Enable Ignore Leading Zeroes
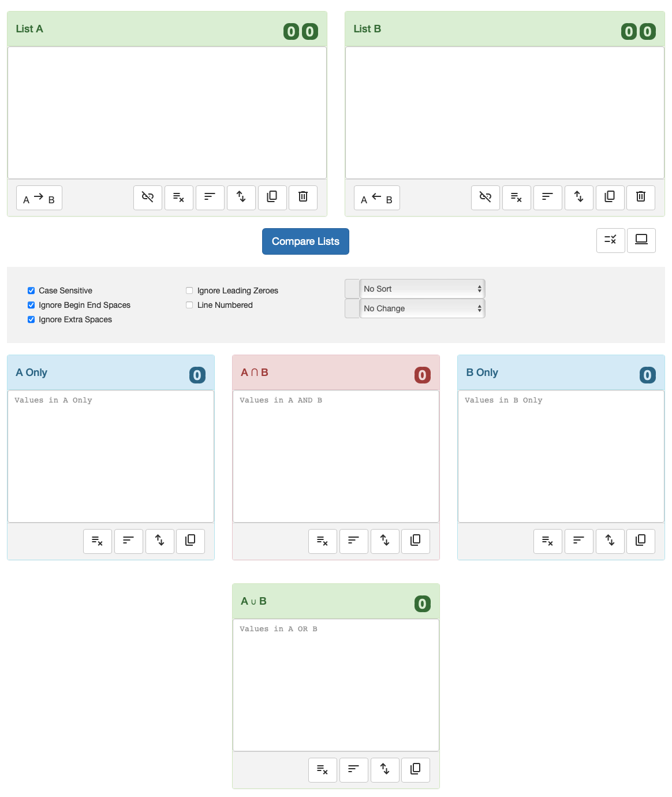The image size is (672, 797). coord(189,291)
